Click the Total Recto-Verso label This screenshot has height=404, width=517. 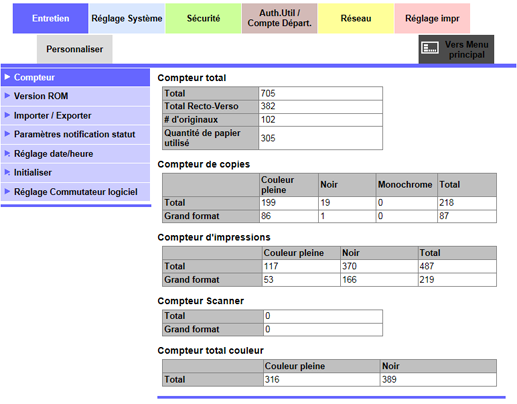(x=201, y=106)
